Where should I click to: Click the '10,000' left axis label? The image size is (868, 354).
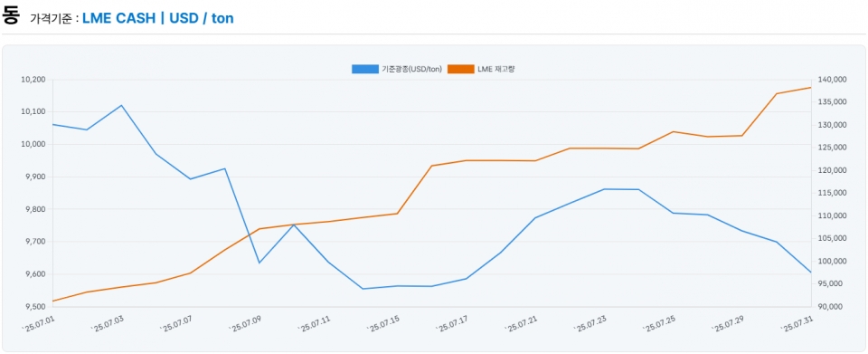coord(33,145)
